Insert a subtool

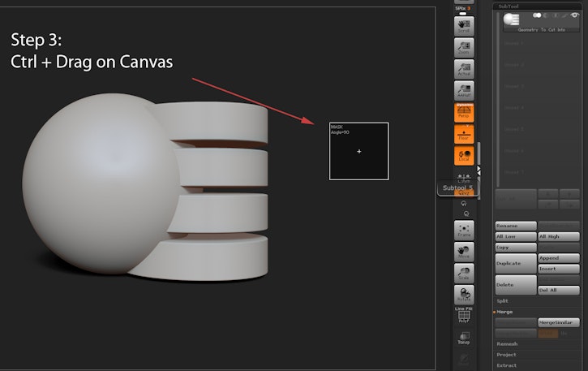click(x=559, y=269)
